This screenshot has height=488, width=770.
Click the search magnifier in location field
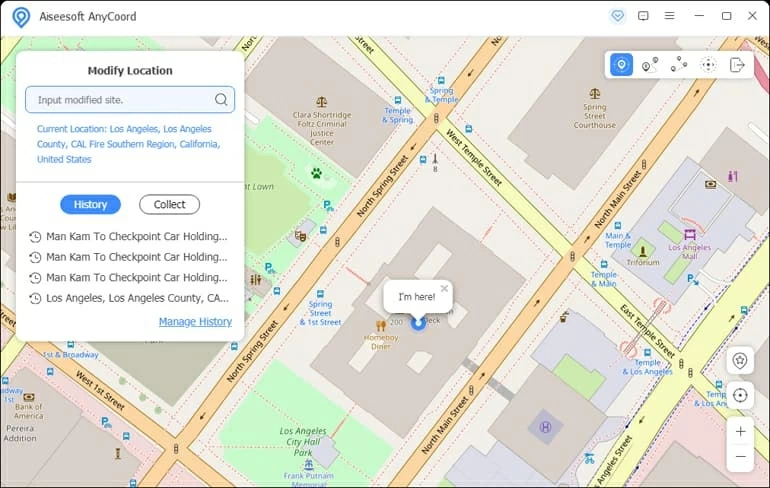(x=221, y=100)
